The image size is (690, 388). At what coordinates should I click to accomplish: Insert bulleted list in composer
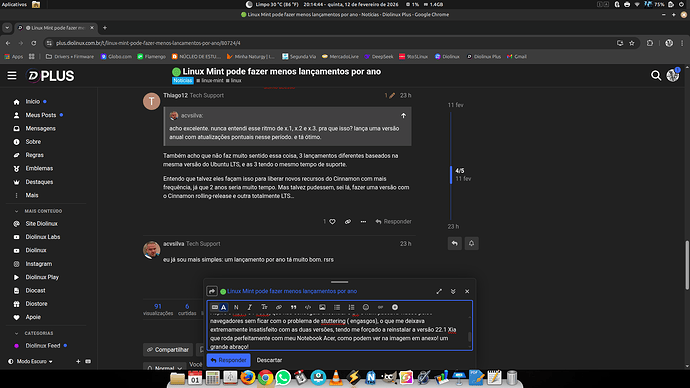click(x=337, y=307)
